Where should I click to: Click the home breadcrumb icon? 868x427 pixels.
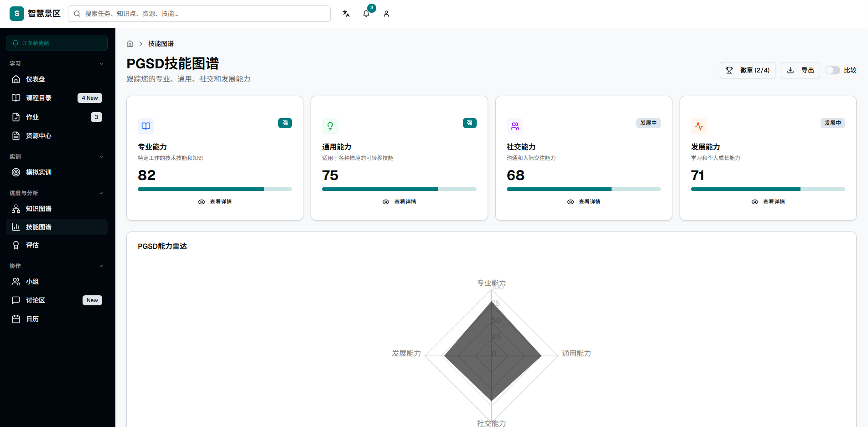pos(130,44)
